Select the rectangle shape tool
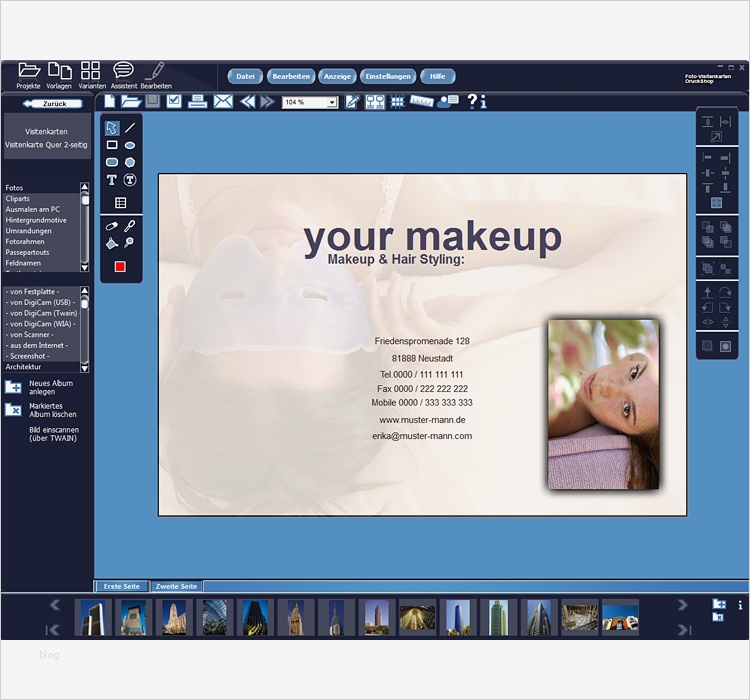This screenshot has width=750, height=700. pyautogui.click(x=112, y=145)
